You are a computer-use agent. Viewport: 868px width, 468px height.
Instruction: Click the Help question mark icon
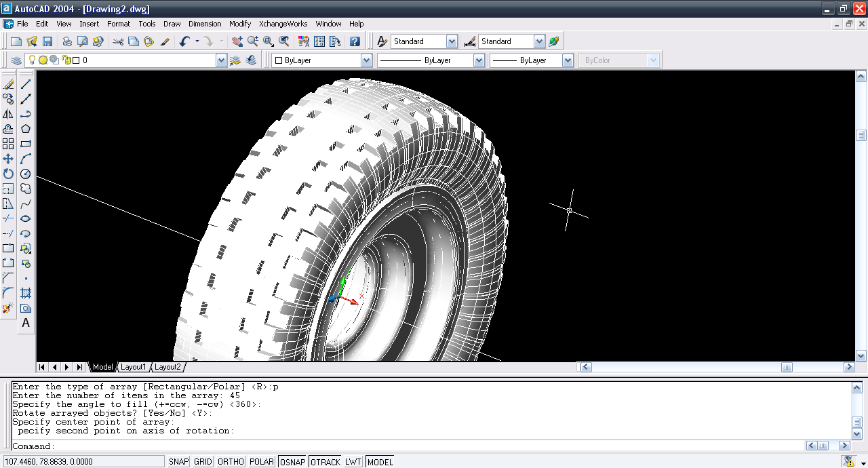pos(355,41)
